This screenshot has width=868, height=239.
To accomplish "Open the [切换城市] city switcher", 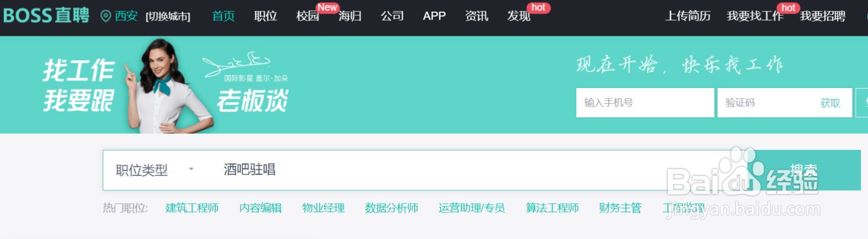I will (168, 17).
